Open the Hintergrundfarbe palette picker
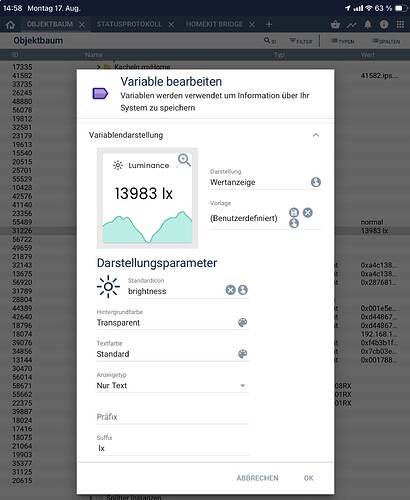The width and height of the screenshot is (410, 500). (x=243, y=322)
